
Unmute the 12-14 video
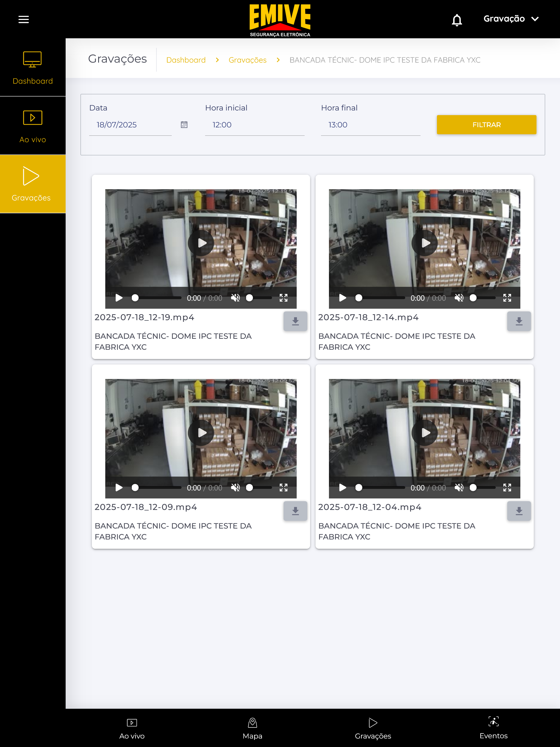pyautogui.click(x=459, y=298)
